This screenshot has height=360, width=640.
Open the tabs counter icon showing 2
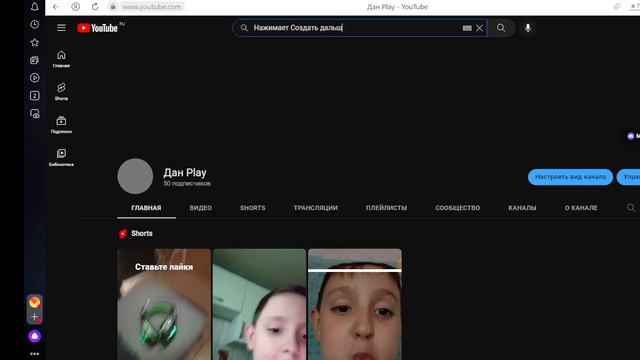(35, 96)
